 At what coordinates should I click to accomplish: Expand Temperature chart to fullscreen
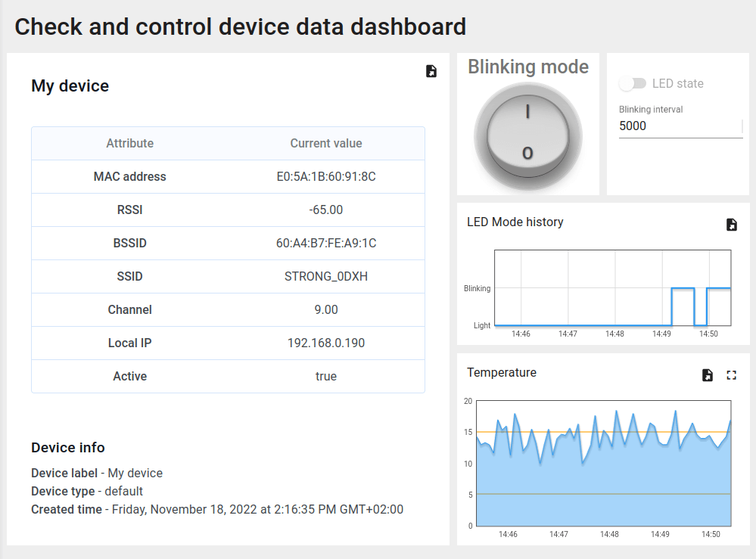click(731, 375)
